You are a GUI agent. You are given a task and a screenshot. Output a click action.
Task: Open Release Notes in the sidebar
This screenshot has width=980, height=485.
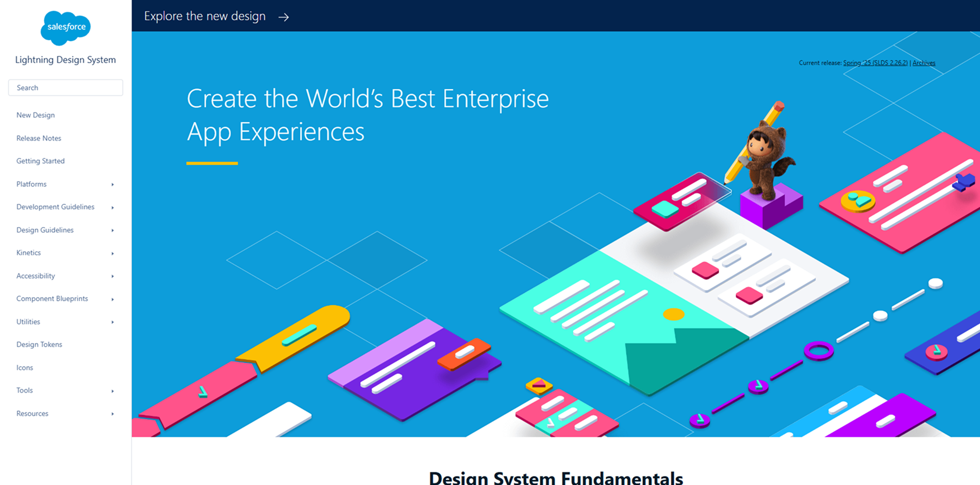pos(39,138)
